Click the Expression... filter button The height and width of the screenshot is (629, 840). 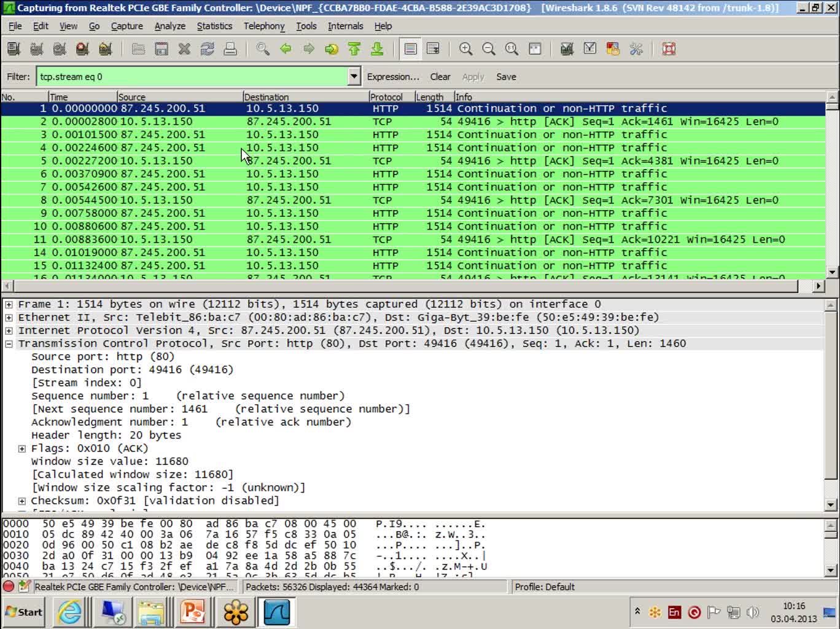tap(393, 77)
